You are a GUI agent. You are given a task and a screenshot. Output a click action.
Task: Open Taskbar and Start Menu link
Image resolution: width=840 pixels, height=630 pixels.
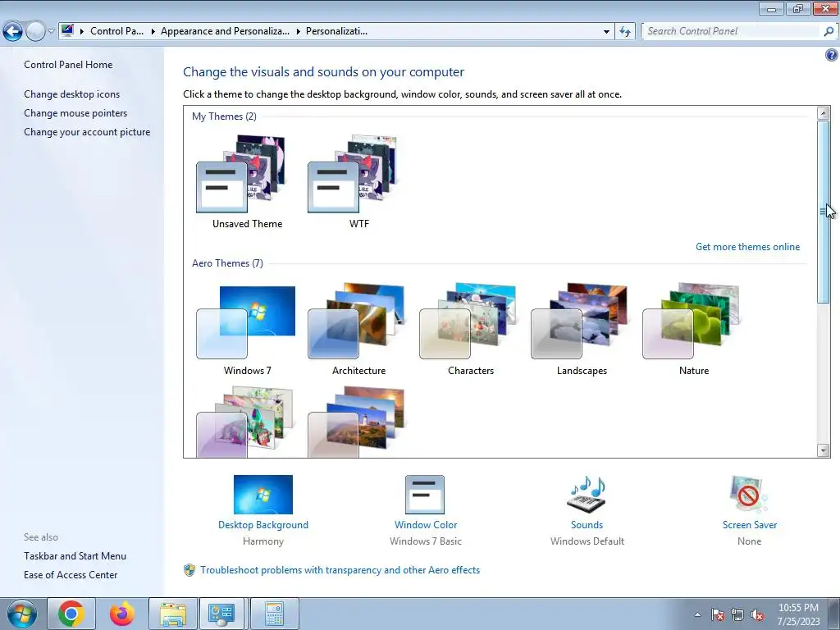(75, 556)
